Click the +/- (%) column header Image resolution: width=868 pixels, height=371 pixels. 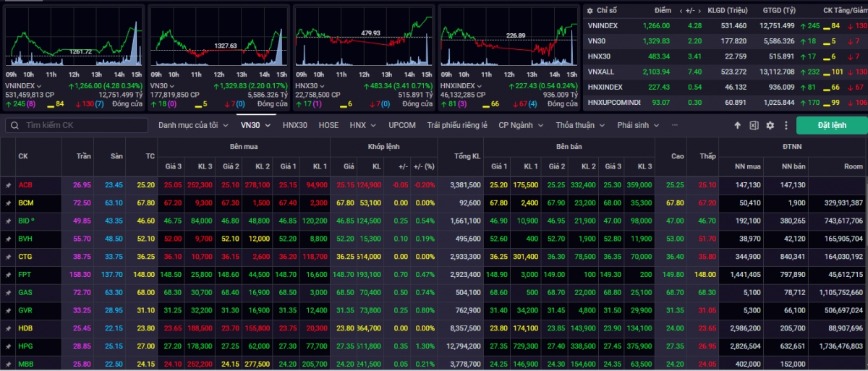click(x=422, y=166)
